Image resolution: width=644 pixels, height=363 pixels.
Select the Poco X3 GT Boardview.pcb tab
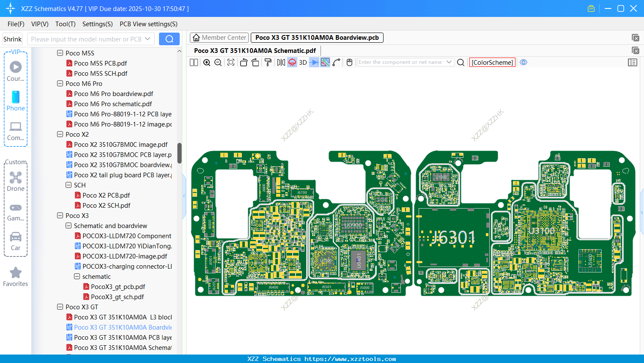click(x=317, y=38)
